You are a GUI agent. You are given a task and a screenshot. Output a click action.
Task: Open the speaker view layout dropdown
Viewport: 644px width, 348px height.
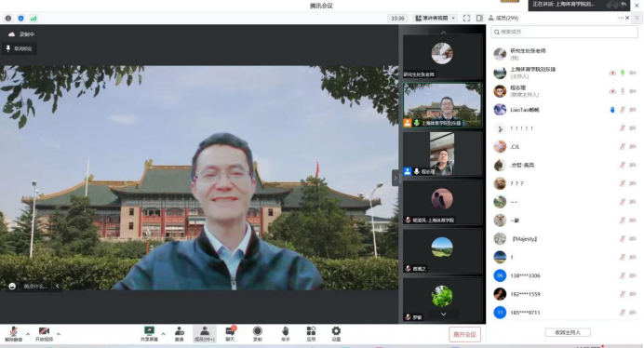click(x=436, y=18)
